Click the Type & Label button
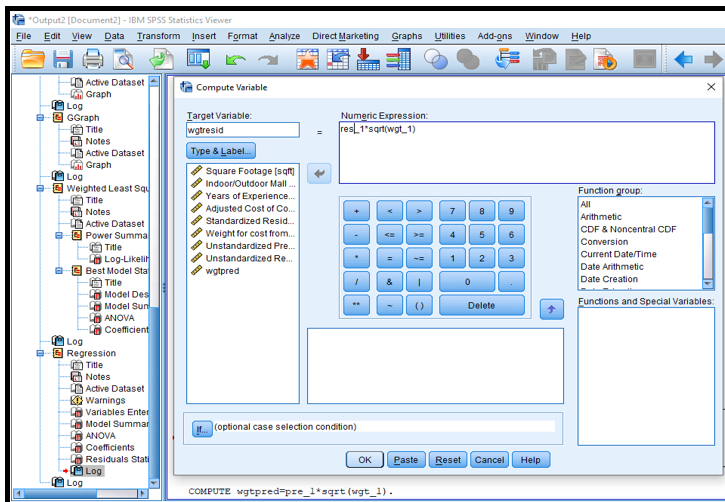The width and height of the screenshot is (725, 502). (221, 151)
